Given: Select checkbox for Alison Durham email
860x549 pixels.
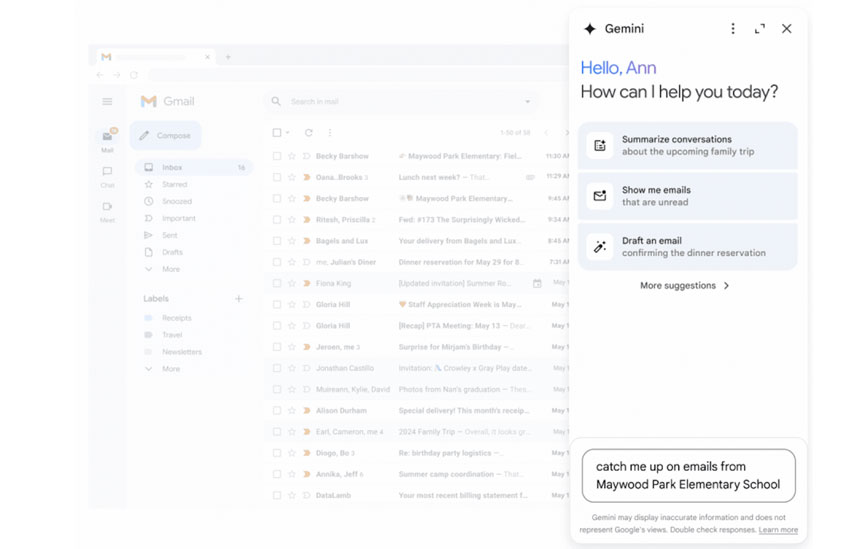Looking at the screenshot, I should point(277,411).
